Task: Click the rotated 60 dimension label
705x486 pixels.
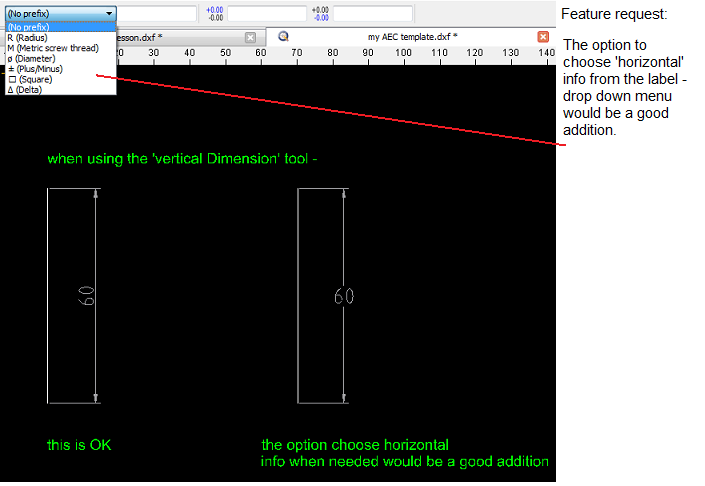Action: click(x=86, y=296)
